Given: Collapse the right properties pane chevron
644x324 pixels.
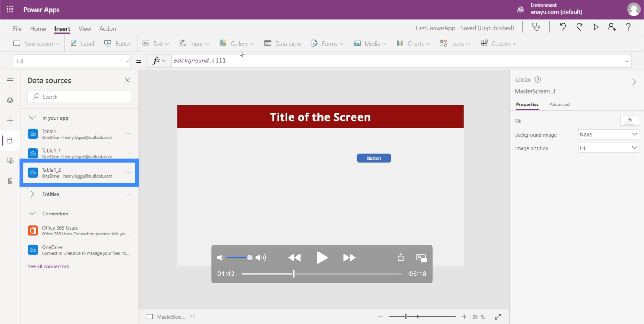Looking at the screenshot, I should (634, 82).
